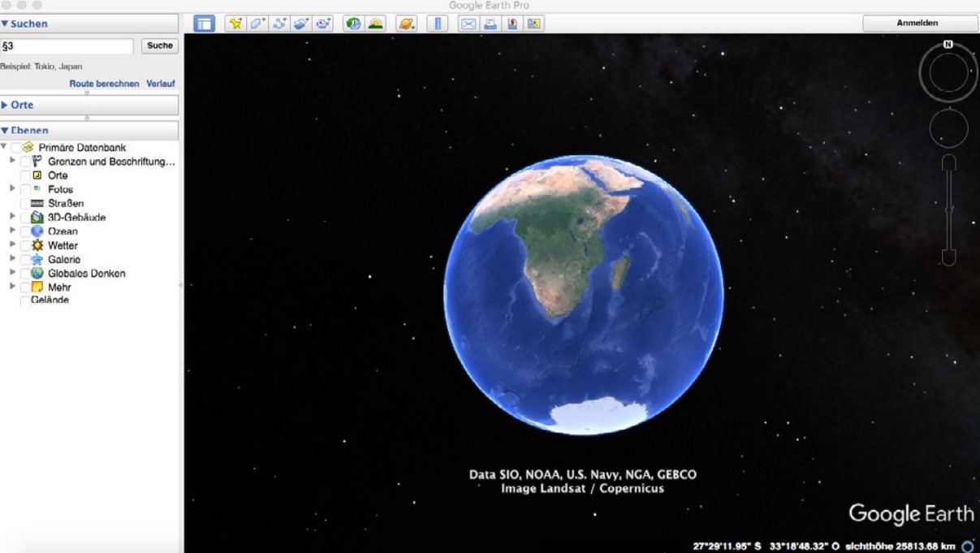Viewport: 980px width, 553px height.
Task: Click the zoom slider handle
Action: 948,210
